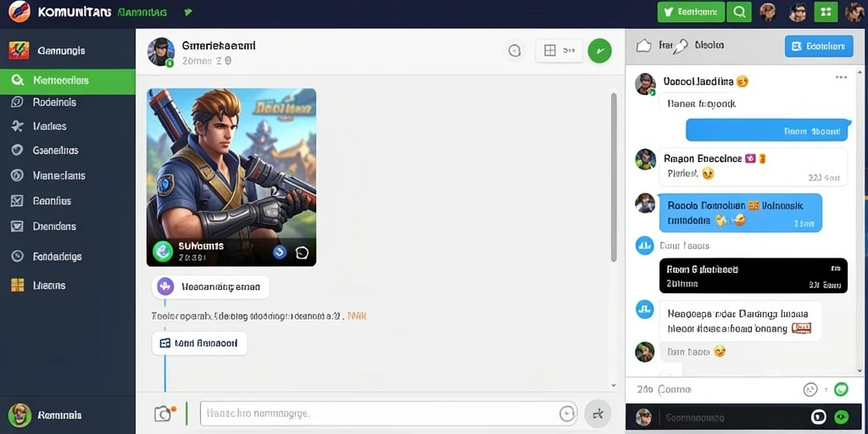Screen dimensions: 868x434
Task: Open the green four-square grid icon in top bar
Action: click(x=826, y=12)
